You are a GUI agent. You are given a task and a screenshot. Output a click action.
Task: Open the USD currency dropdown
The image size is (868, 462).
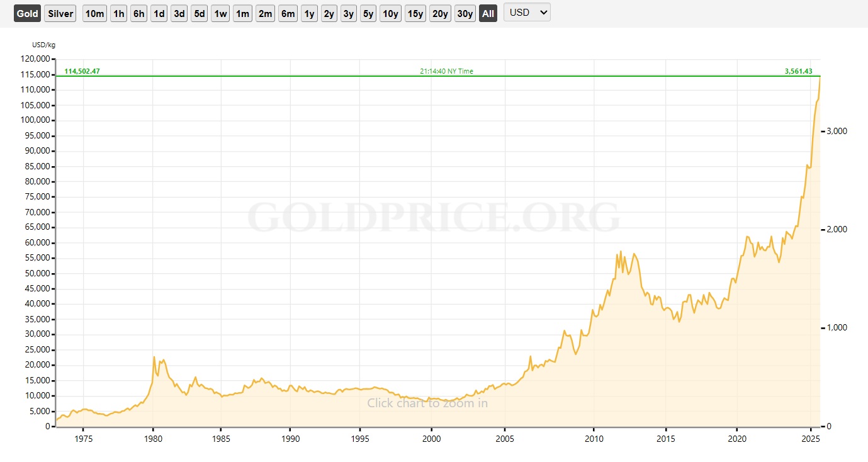click(x=527, y=13)
